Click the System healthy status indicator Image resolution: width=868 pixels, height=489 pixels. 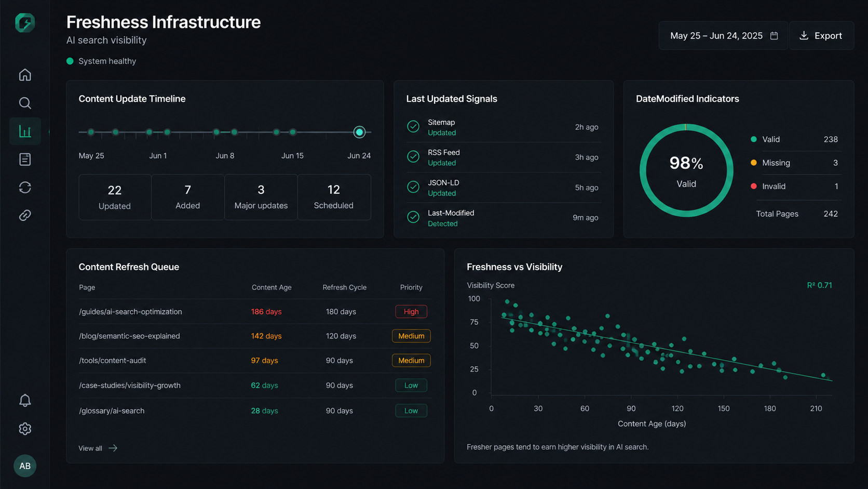tap(102, 61)
